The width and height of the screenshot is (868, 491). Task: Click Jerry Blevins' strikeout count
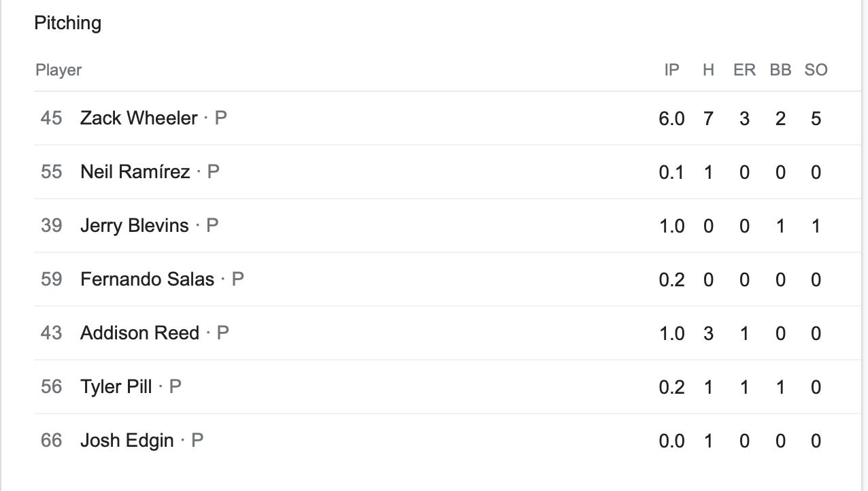[816, 226]
